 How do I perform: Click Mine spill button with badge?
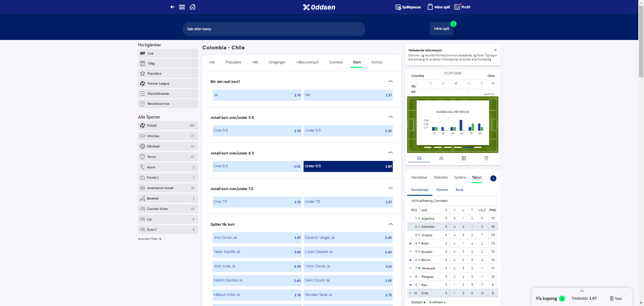tap(441, 29)
